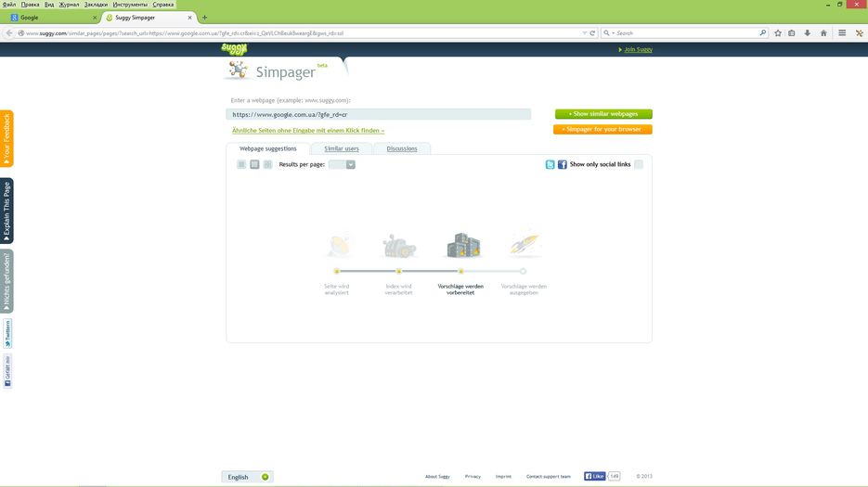Open the About Suggy footer link

437,477
